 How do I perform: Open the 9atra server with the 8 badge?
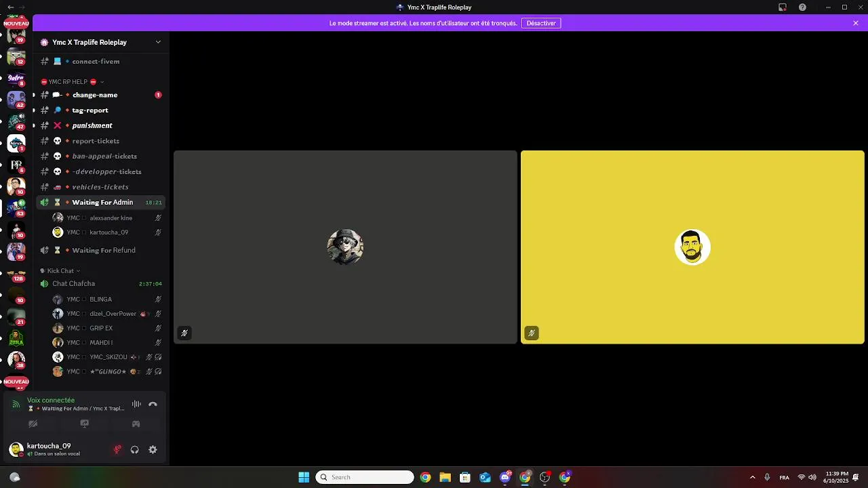tap(16, 78)
